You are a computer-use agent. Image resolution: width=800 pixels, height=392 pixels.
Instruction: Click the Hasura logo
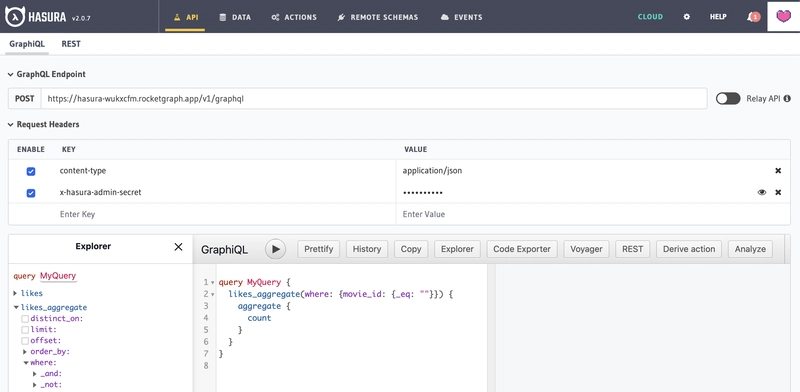[x=36, y=16]
